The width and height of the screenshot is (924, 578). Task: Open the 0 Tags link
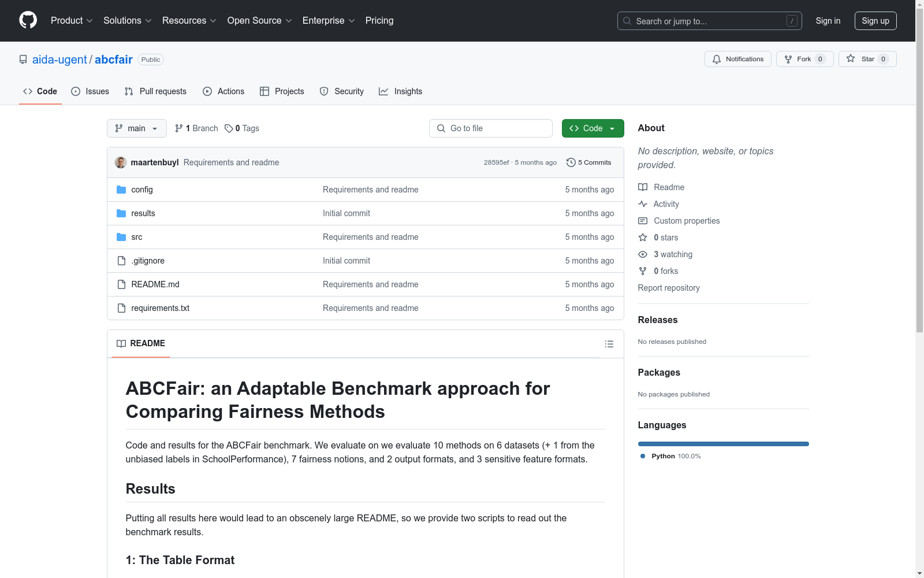pyautogui.click(x=242, y=128)
